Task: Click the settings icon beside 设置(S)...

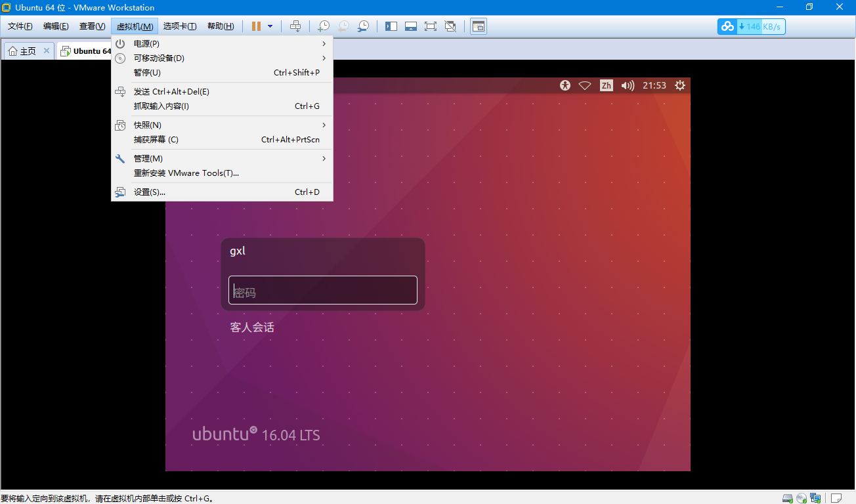Action: tap(120, 192)
